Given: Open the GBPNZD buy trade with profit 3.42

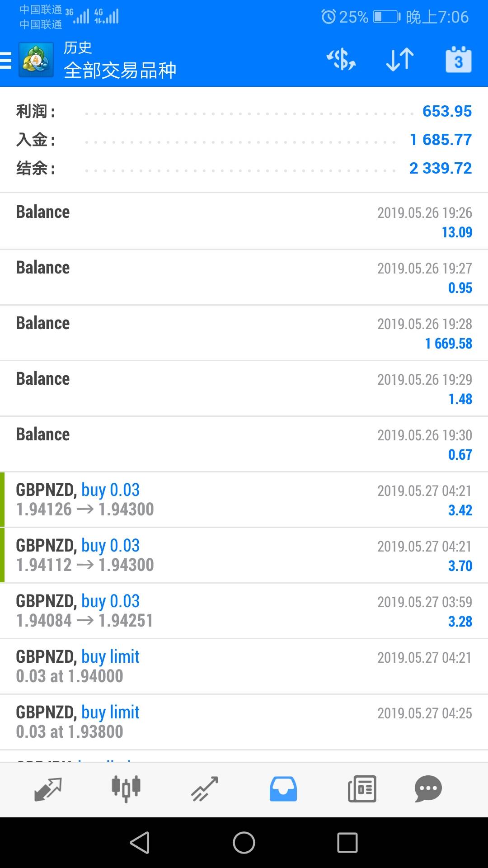Looking at the screenshot, I should pos(244,500).
